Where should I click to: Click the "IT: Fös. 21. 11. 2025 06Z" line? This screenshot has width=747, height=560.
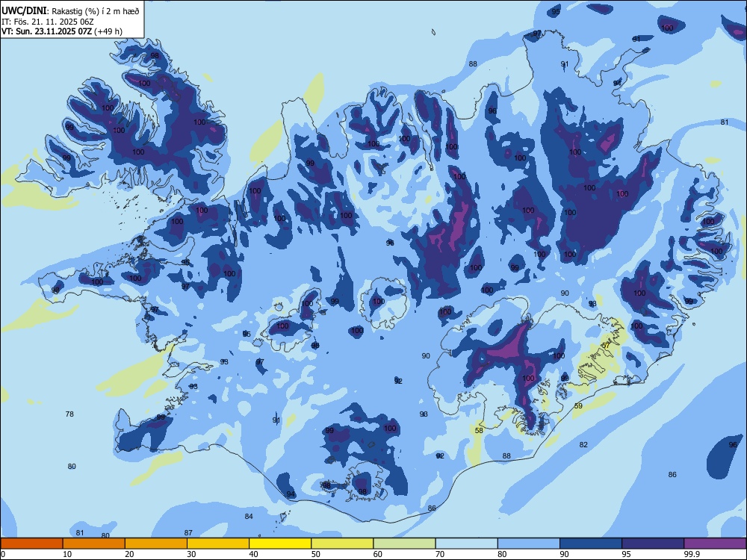(48, 22)
